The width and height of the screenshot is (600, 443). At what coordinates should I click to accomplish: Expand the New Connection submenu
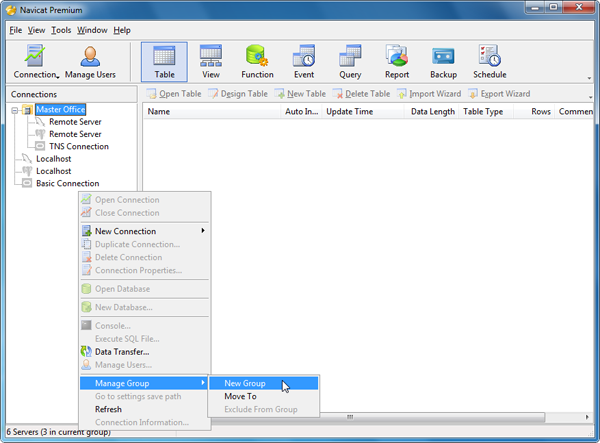145,231
